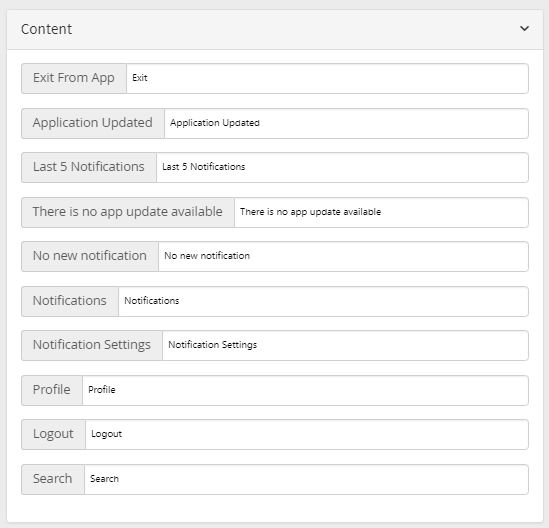Edit the Last 5 Notifications input field
Image resolution: width=549 pixels, height=528 pixels.
[x=342, y=167]
